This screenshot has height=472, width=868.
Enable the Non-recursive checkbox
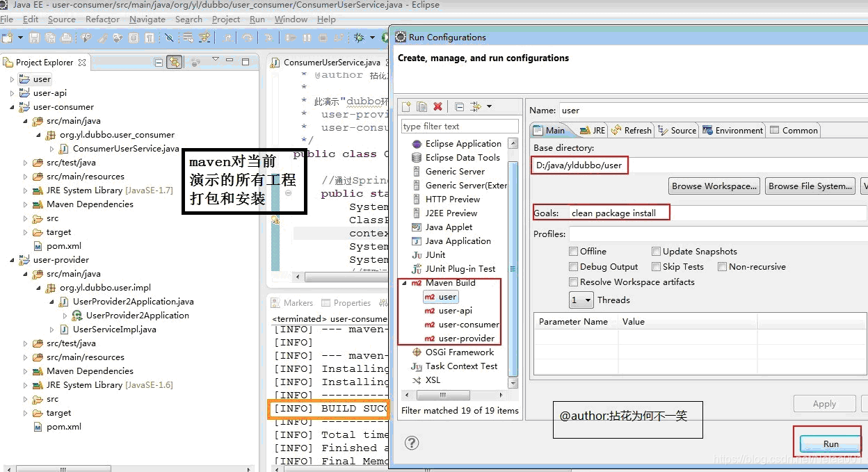723,267
